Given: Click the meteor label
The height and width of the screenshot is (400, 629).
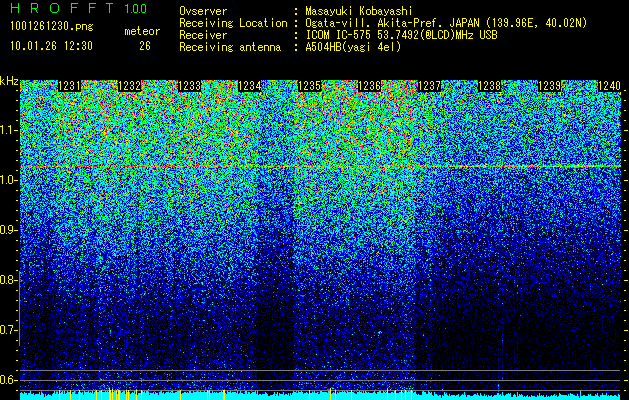Looking at the screenshot, I should point(142,31).
